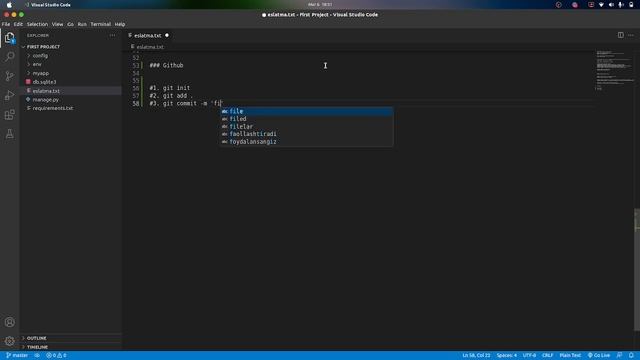Click the db.sqlite3 file icon

tap(28, 82)
